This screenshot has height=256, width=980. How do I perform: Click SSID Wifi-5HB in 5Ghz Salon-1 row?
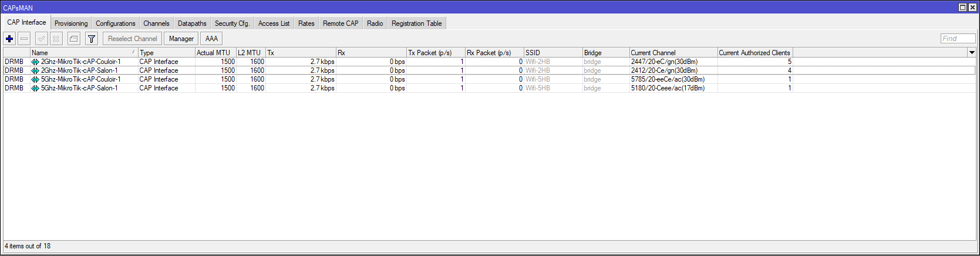click(537, 88)
